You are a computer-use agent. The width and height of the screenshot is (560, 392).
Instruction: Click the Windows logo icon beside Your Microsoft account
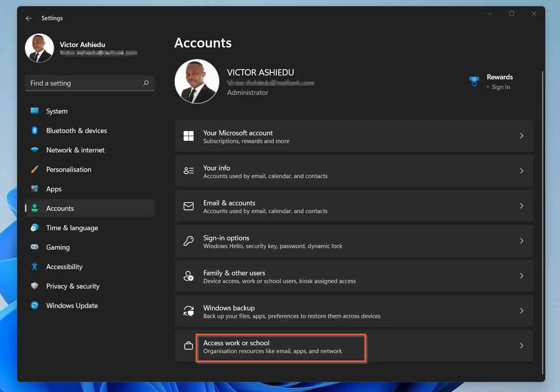tap(189, 136)
